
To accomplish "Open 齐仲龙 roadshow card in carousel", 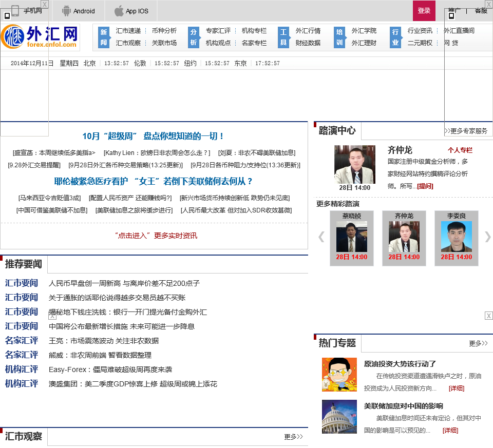I will 404,239.
